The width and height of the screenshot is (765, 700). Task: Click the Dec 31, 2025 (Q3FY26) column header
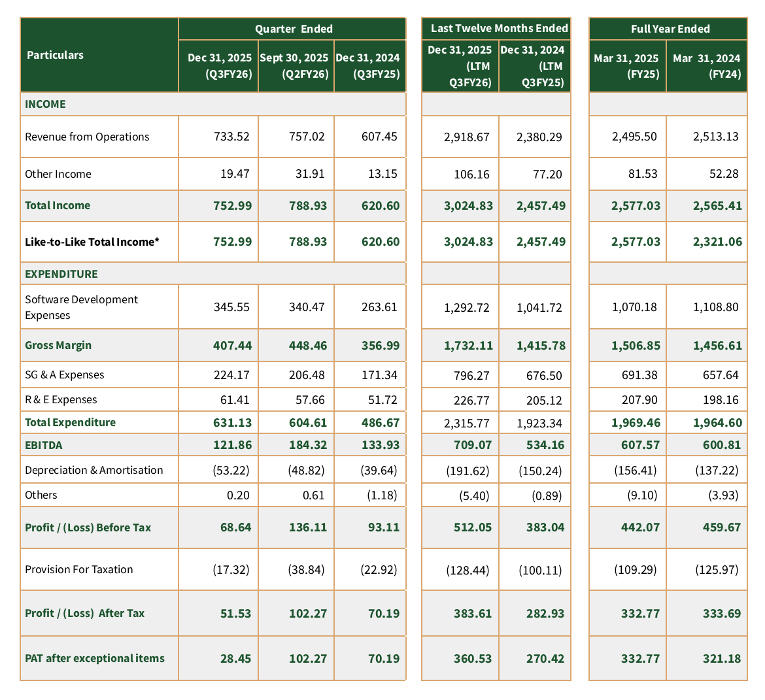tap(219, 66)
